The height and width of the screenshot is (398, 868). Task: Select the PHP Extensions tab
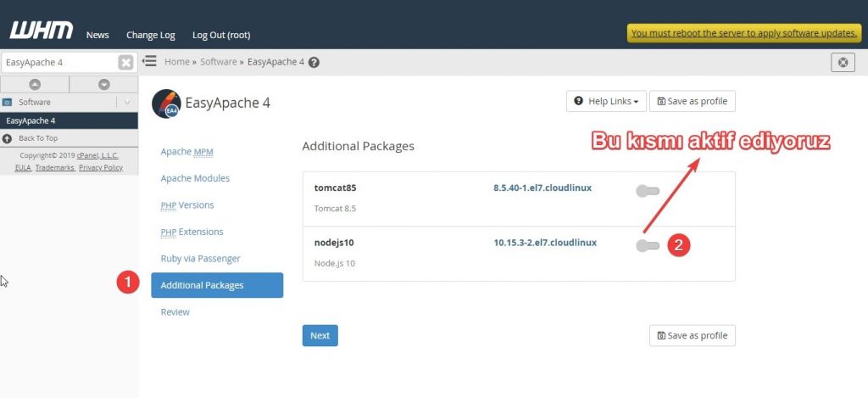tap(192, 232)
